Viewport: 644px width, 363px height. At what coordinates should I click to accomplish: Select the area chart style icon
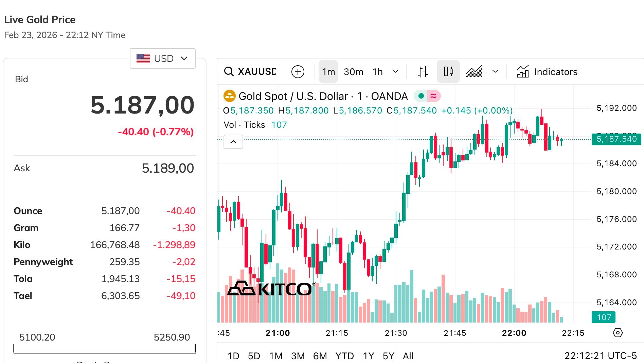pos(474,72)
